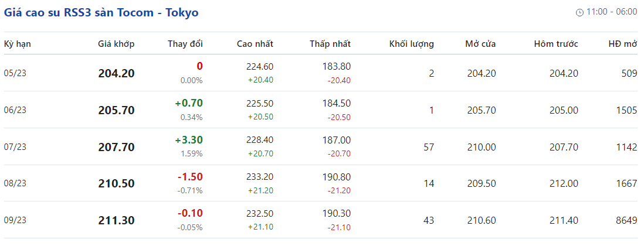Click the green +3.30 change value

[188, 140]
